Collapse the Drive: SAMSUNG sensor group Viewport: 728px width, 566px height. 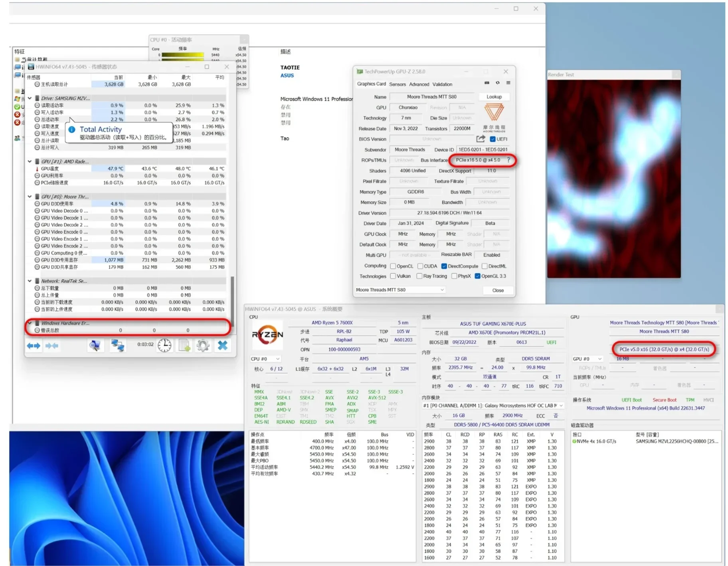30,98
